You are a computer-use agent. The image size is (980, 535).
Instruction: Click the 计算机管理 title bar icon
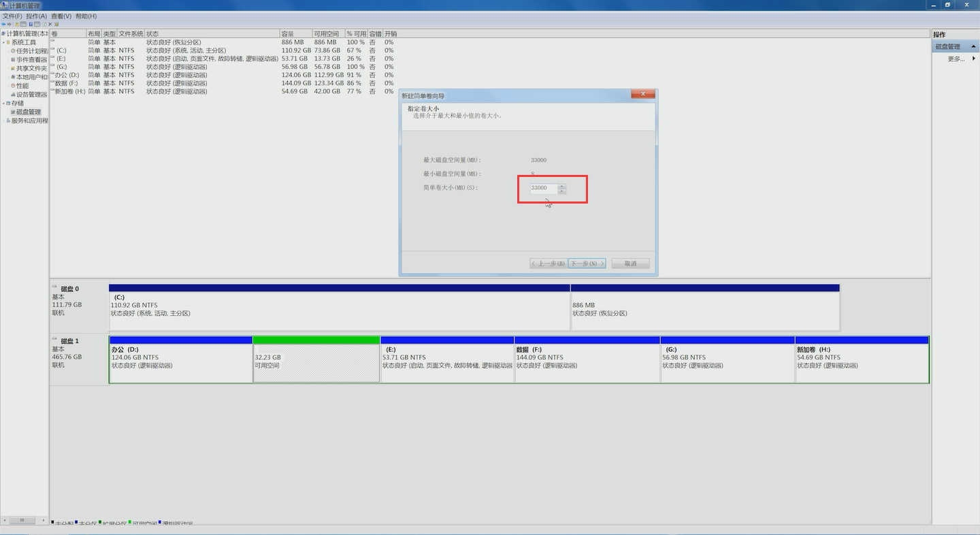4,5
